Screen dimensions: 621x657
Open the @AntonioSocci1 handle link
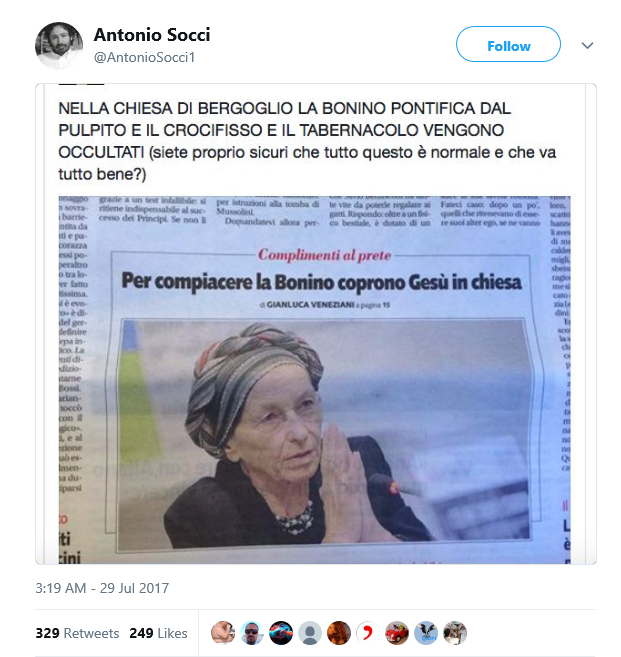pos(145,57)
